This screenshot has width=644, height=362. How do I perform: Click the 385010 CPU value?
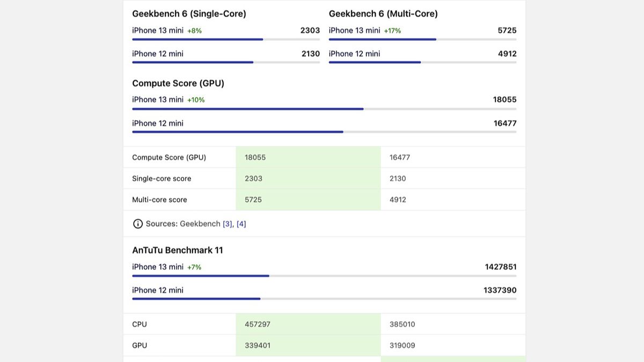click(402, 324)
